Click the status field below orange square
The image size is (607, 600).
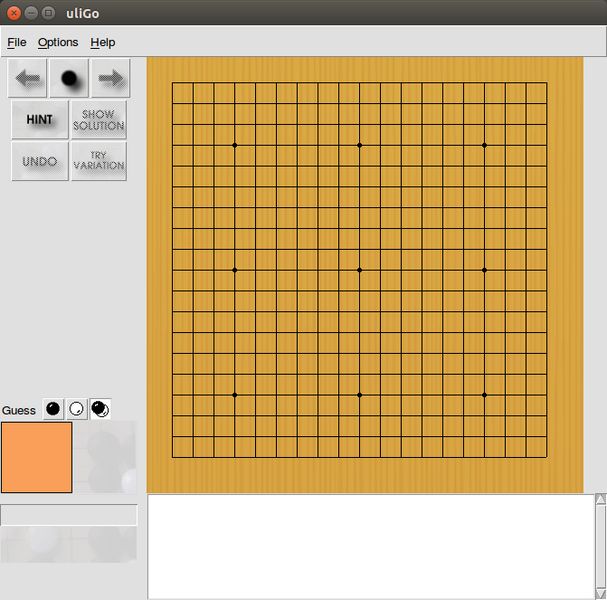pyautogui.click(x=69, y=515)
